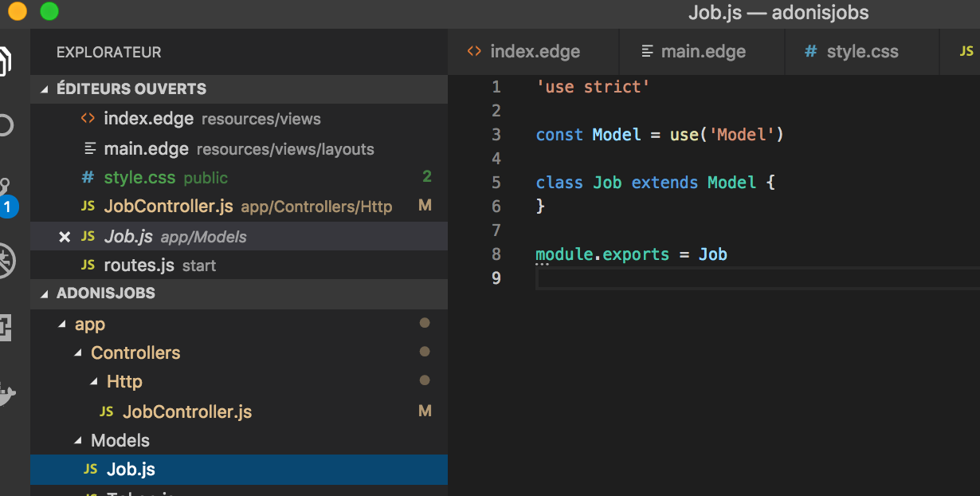The height and width of the screenshot is (496, 980).
Task: Click the green macOS fullscreen window button
Action: [x=49, y=12]
